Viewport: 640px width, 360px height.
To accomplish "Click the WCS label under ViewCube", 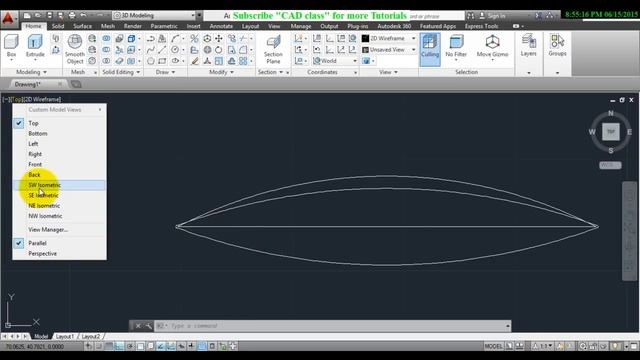I will tap(610, 165).
